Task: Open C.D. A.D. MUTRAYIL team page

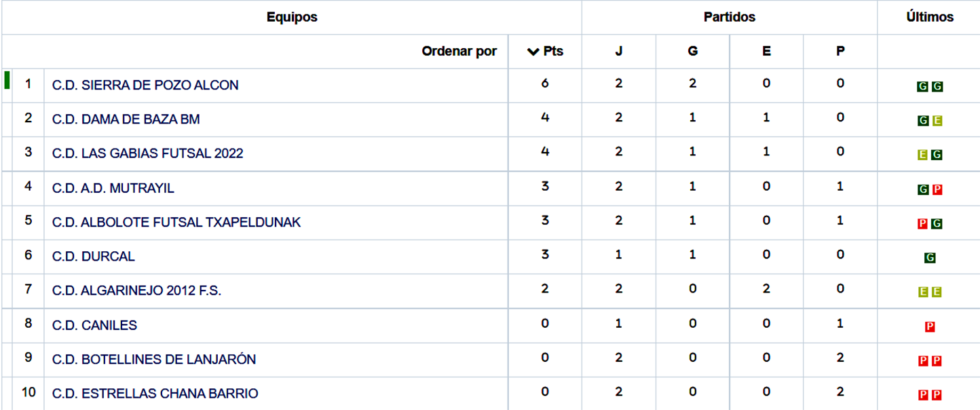Action: click(113, 188)
